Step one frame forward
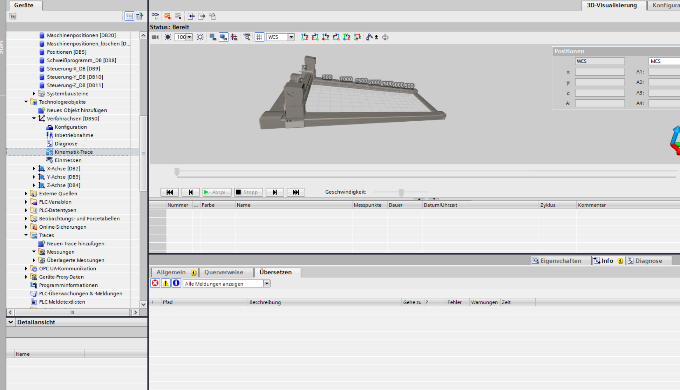Screen dimensions: 680x390 275,192
